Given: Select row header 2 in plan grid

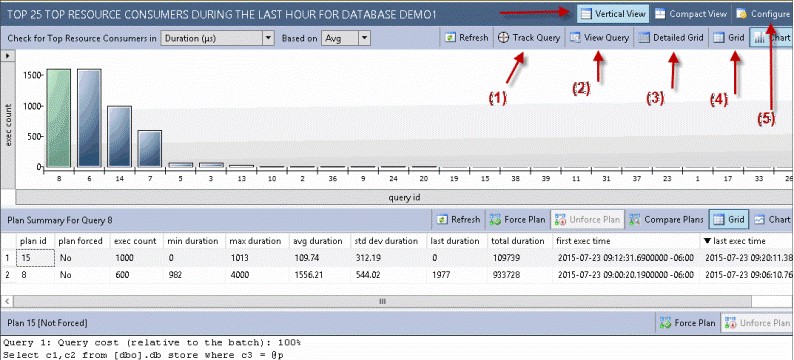Looking at the screenshot, I should [x=8, y=274].
